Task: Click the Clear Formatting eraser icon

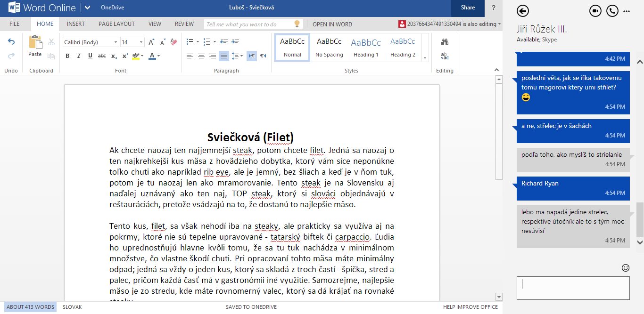Action: 174,42
